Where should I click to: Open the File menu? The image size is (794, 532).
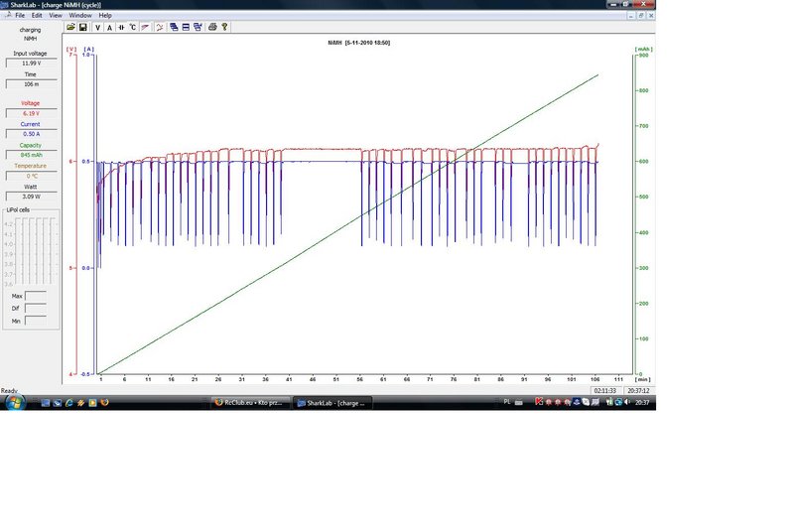(x=20, y=15)
